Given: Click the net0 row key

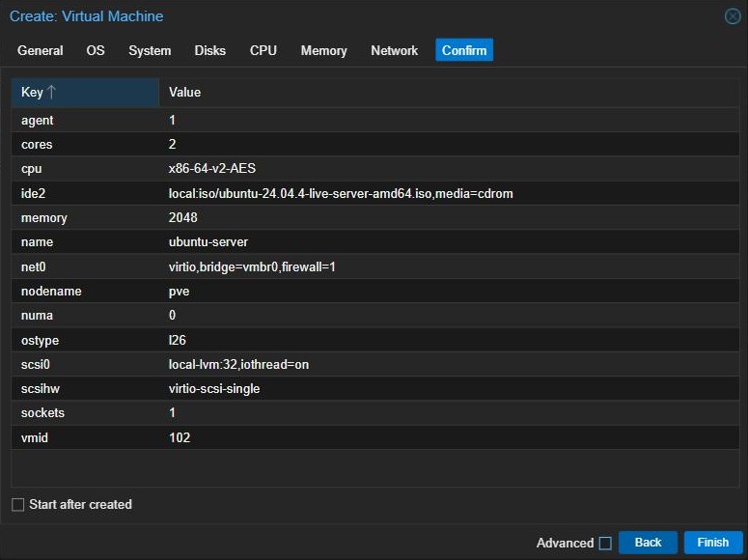Looking at the screenshot, I should [34, 266].
